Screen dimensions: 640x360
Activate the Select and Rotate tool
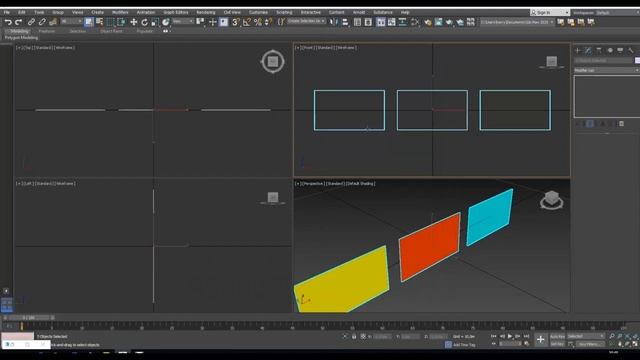point(144,22)
